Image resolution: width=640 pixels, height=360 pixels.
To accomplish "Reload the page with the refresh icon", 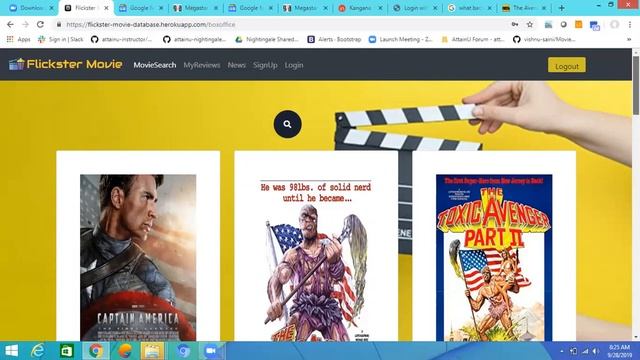I will tap(40, 24).
